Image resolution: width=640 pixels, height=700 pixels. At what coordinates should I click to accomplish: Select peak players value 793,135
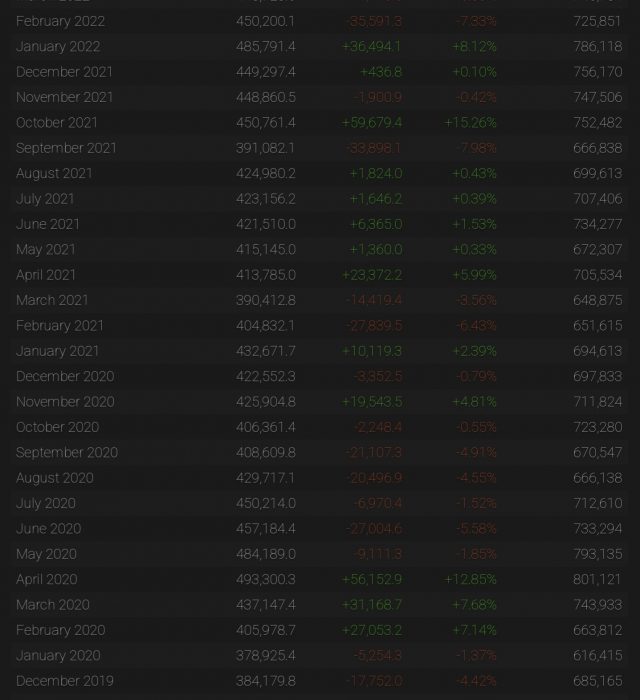598,554
